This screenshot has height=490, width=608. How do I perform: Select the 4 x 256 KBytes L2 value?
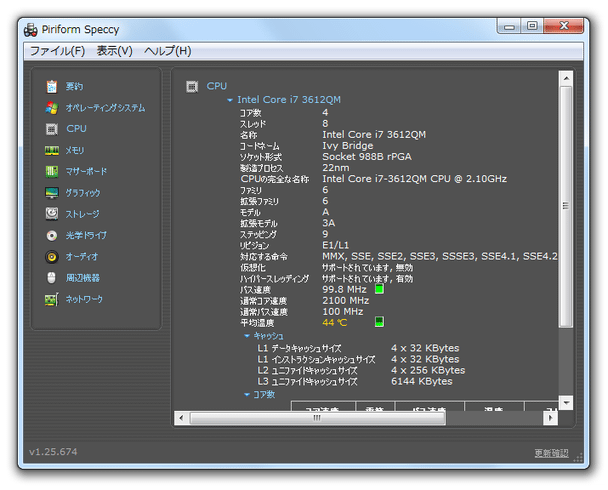tap(428, 370)
